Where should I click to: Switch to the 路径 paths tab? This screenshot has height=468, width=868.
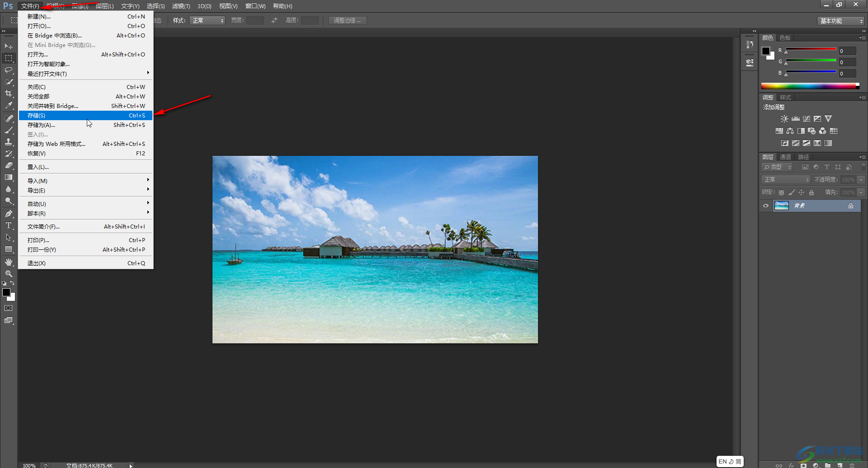(x=803, y=157)
